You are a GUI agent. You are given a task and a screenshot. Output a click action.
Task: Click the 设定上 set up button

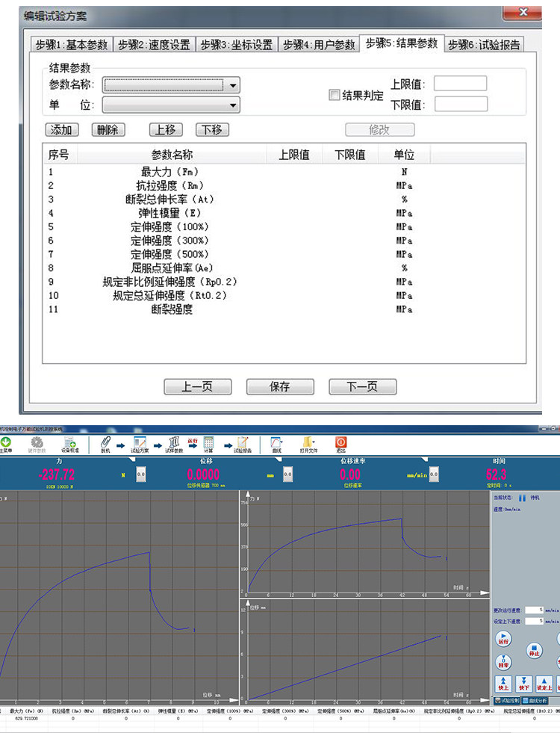click(x=544, y=684)
